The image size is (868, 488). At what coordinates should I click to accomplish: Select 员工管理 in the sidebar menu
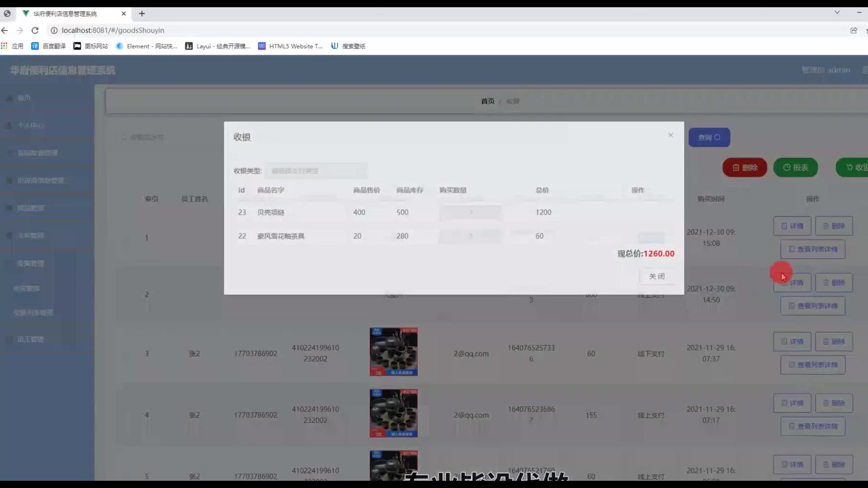point(31,339)
